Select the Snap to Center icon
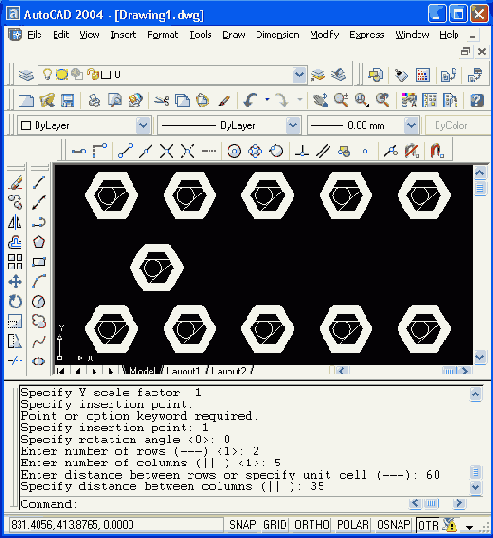 234,151
